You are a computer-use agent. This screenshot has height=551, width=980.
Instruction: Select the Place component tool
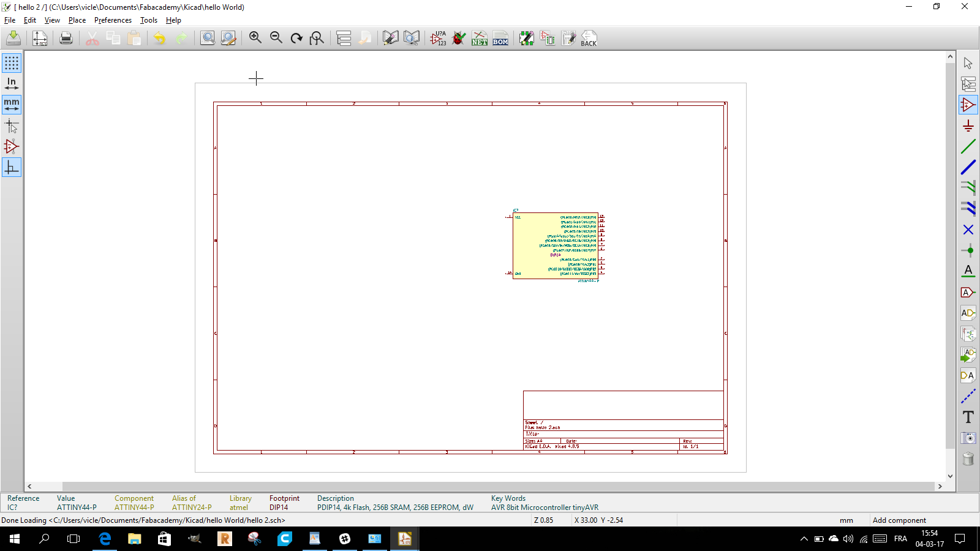[x=968, y=105]
